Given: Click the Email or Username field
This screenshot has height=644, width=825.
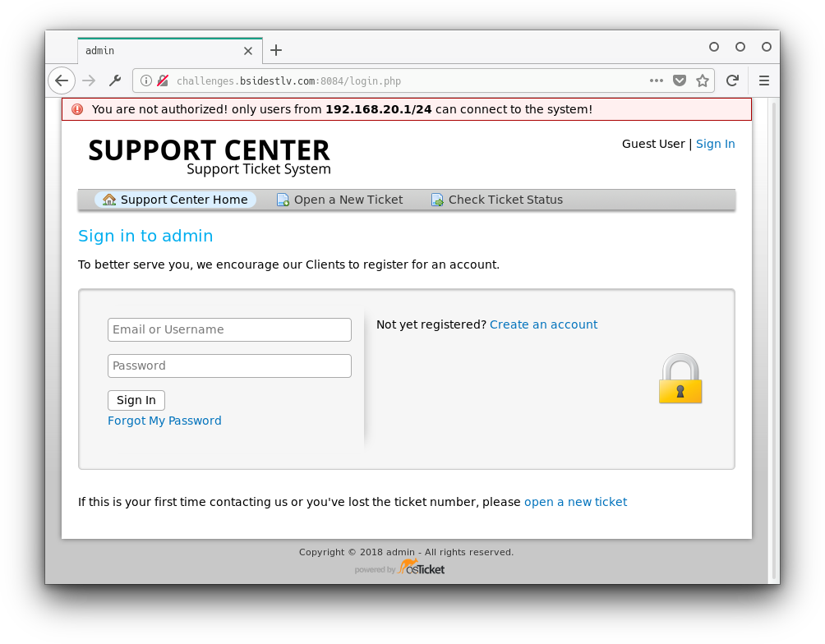Looking at the screenshot, I should [x=229, y=329].
